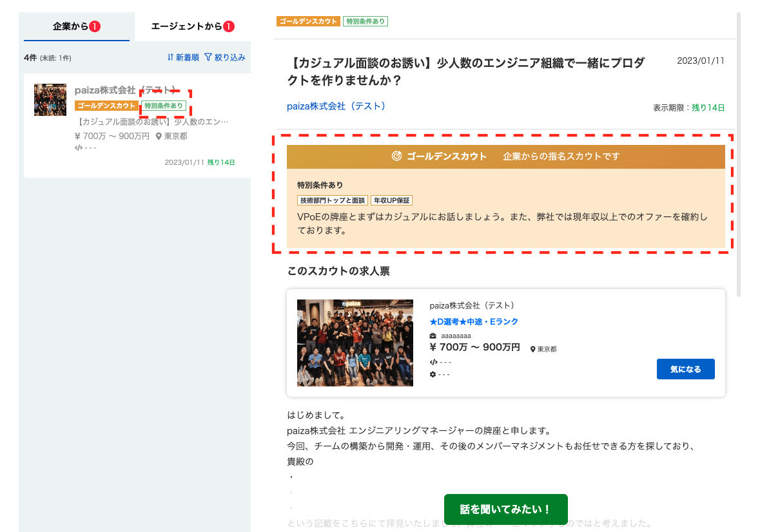760x532 pixels.
Task: Click the ゴールデンスカウト badge in list card
Action: tap(106, 106)
